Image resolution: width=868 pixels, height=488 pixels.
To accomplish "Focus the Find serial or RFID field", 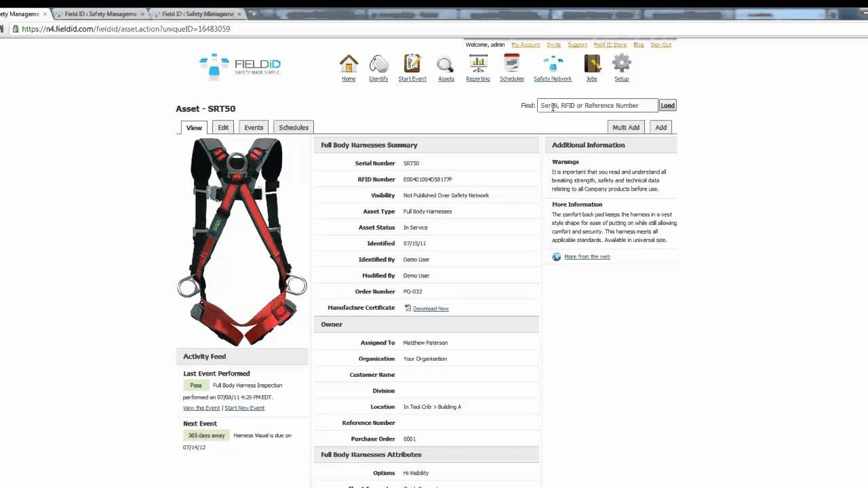I will point(597,105).
